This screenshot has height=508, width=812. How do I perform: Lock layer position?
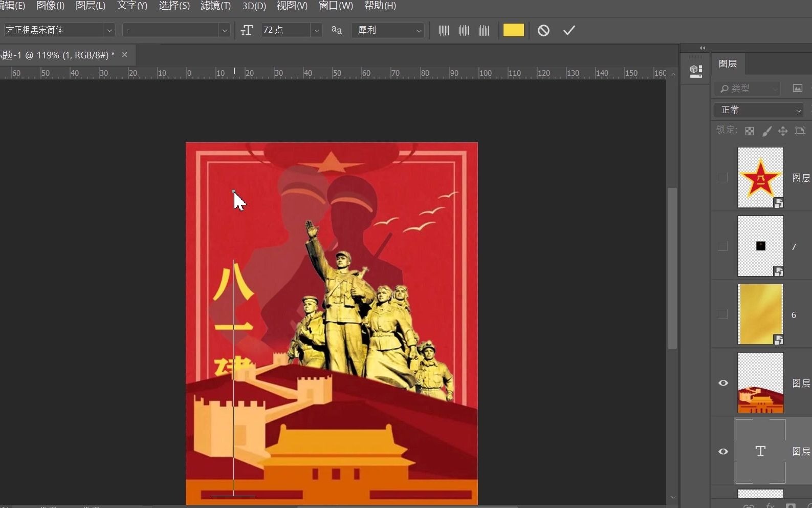[783, 131]
